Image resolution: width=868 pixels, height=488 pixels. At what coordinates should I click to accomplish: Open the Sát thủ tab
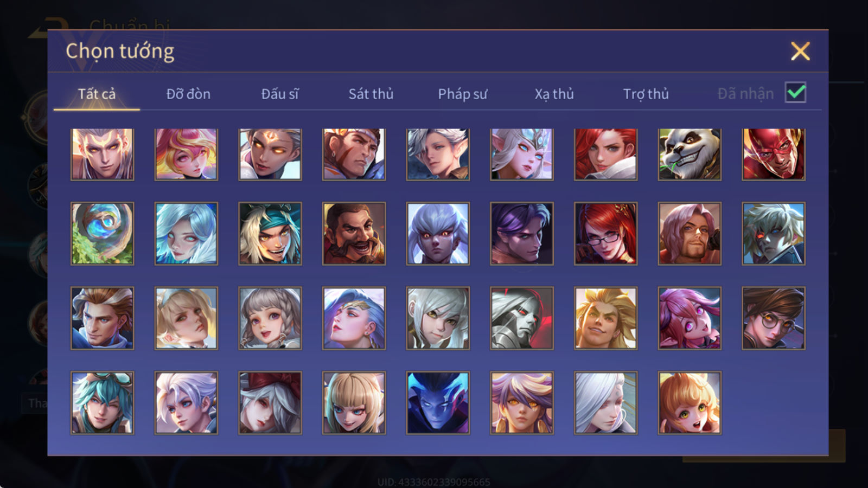point(371,94)
